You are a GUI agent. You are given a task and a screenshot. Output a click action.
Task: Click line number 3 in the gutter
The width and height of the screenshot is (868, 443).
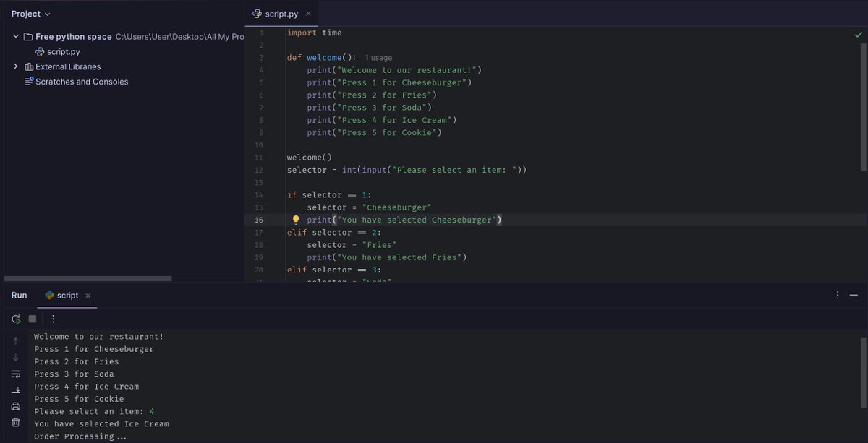tap(261, 57)
